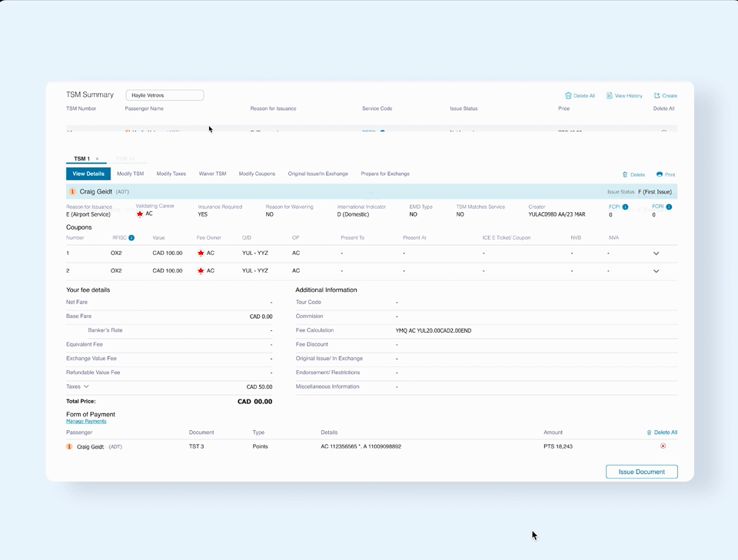Click the FCRI link label
738x560 pixels.
pyautogui.click(x=657, y=207)
